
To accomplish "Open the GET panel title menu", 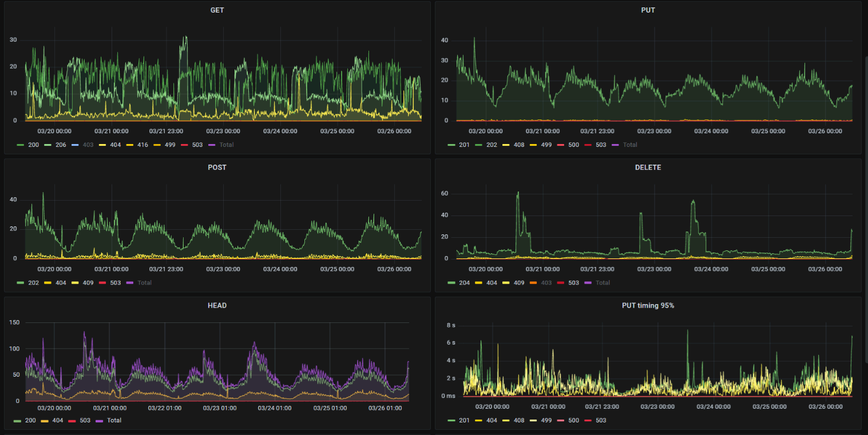I will (x=217, y=10).
